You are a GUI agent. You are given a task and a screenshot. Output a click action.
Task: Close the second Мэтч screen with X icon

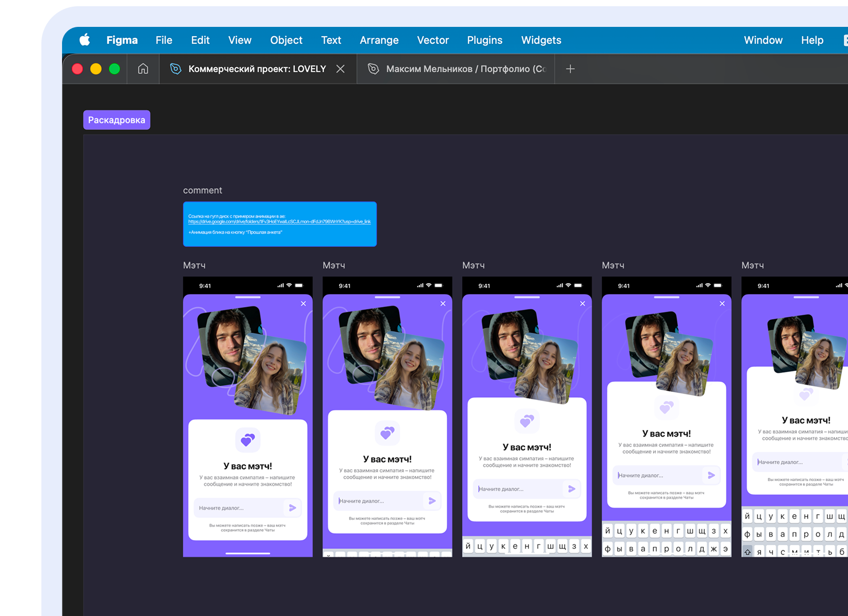click(x=443, y=304)
